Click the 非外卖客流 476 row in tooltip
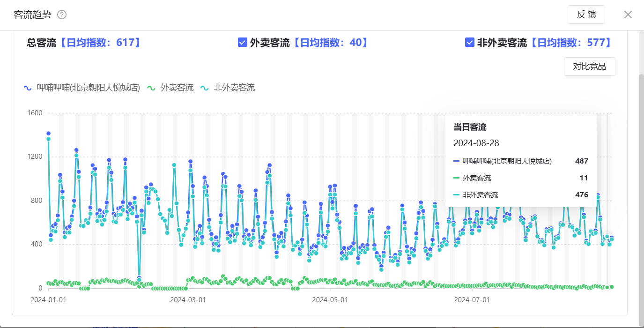644x328 pixels. 520,195
